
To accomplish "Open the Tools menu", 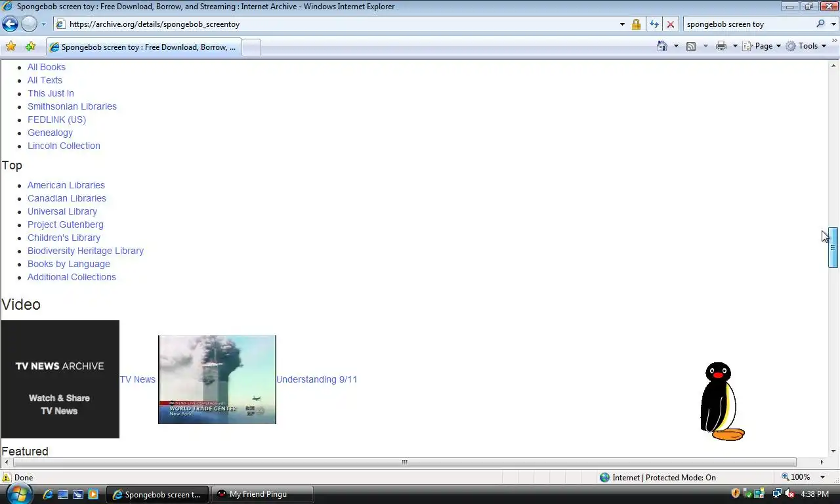I will coord(807,46).
